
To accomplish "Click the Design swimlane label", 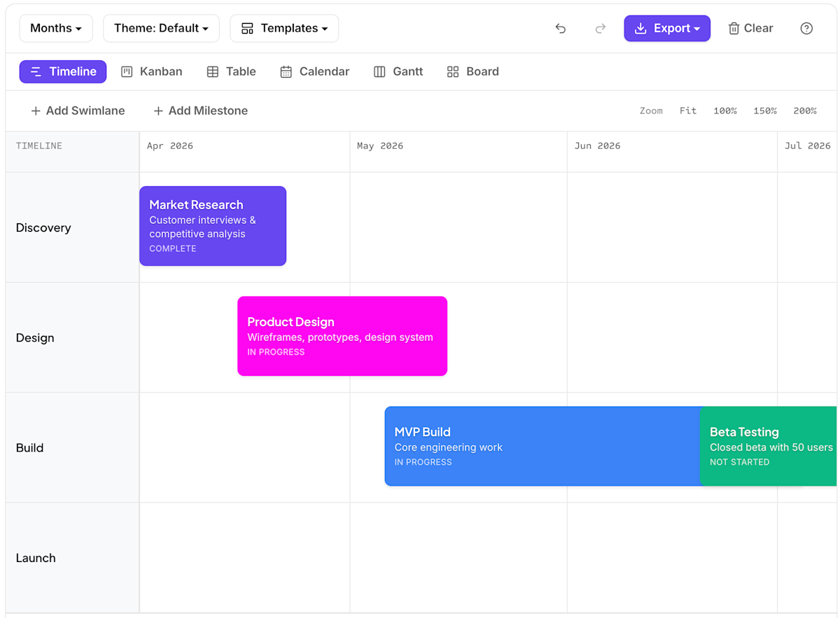I will (35, 337).
